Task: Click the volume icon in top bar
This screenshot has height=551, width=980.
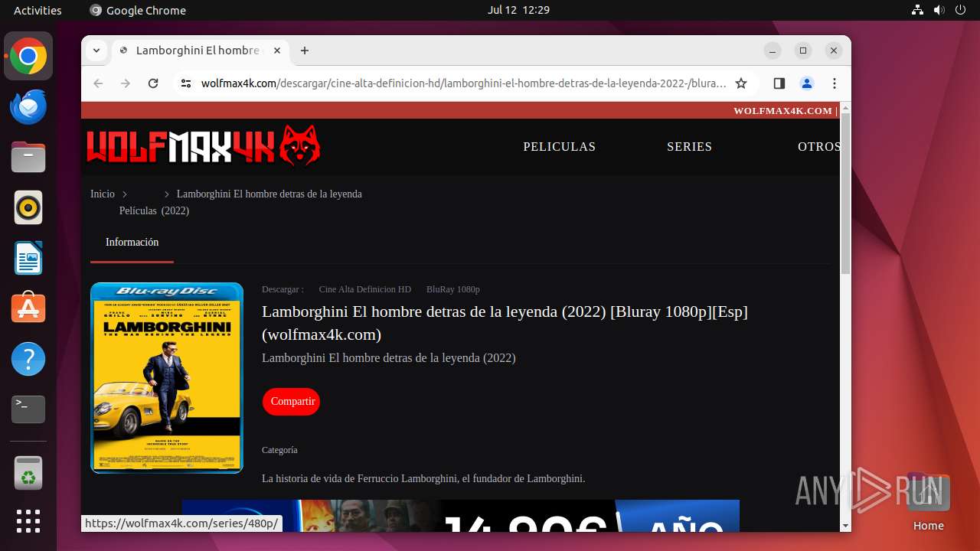Action: [939, 10]
